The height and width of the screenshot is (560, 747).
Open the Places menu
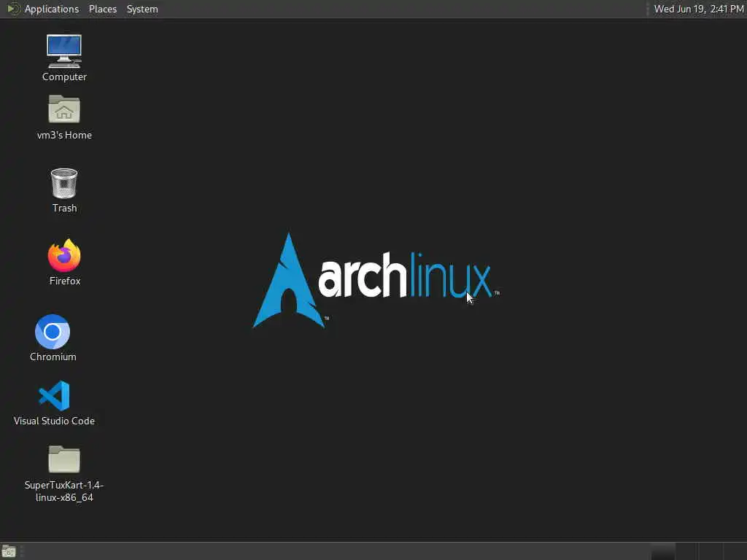(x=102, y=9)
